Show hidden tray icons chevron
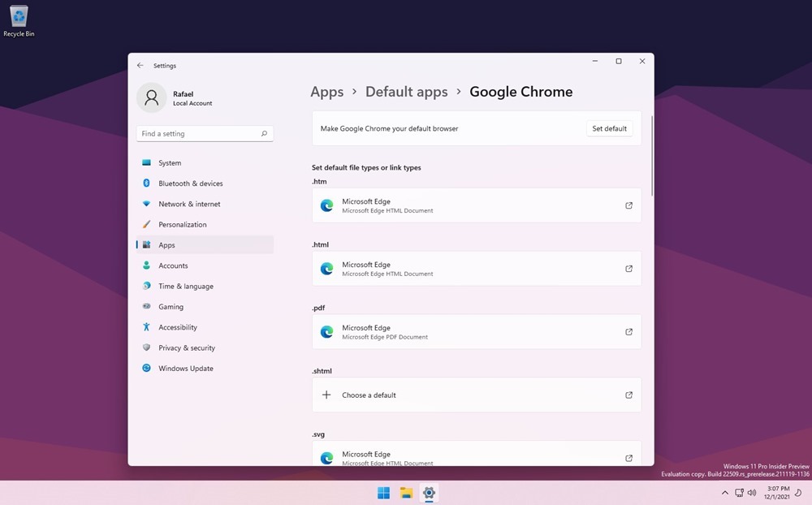Image resolution: width=812 pixels, height=505 pixels. 725,493
